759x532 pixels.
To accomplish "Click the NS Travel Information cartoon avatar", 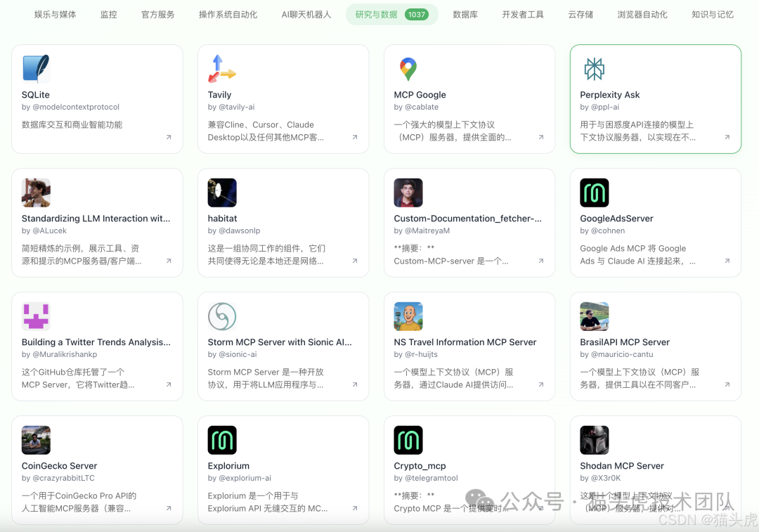I will click(408, 316).
